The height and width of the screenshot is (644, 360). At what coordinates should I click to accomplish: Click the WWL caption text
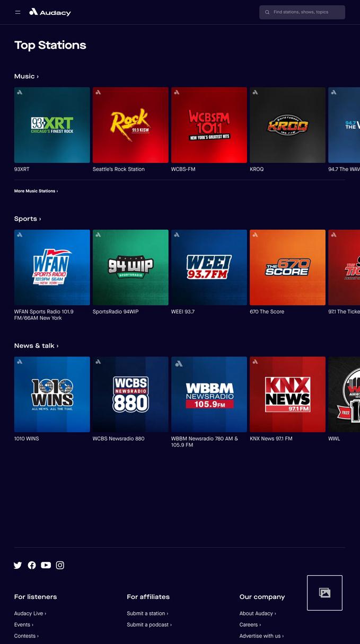[334, 439]
